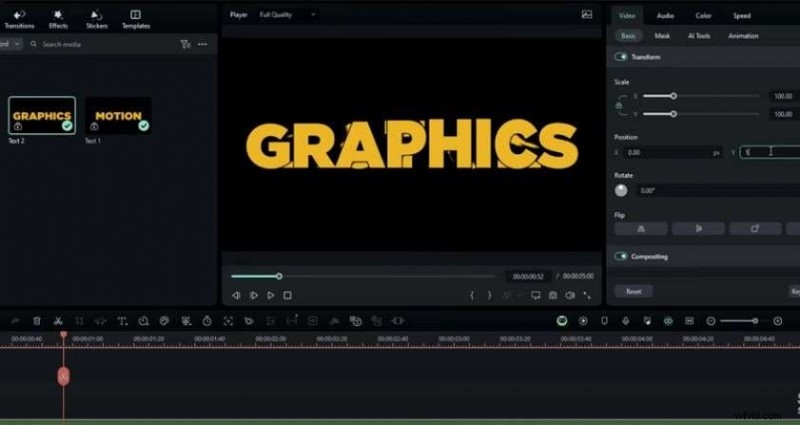Screen dimensions: 800x425
Task: Click the filter icon beside the media search
Action: 185,44
